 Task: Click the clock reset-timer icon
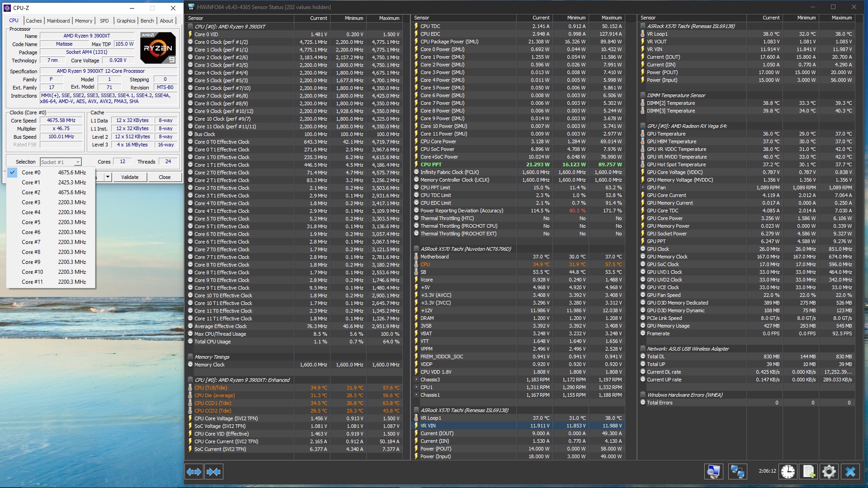(x=788, y=472)
